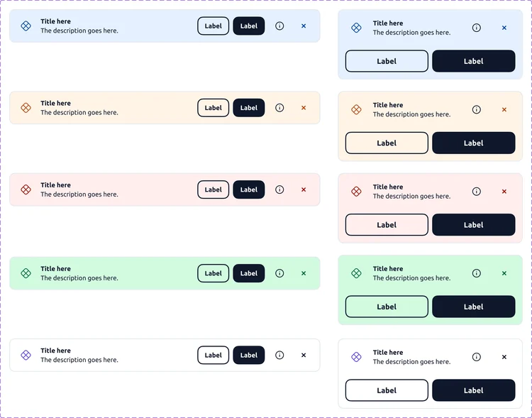The height and width of the screenshot is (418, 532).
Task: Click the outlined Label button in wide orange banner
Action: pyautogui.click(x=213, y=108)
